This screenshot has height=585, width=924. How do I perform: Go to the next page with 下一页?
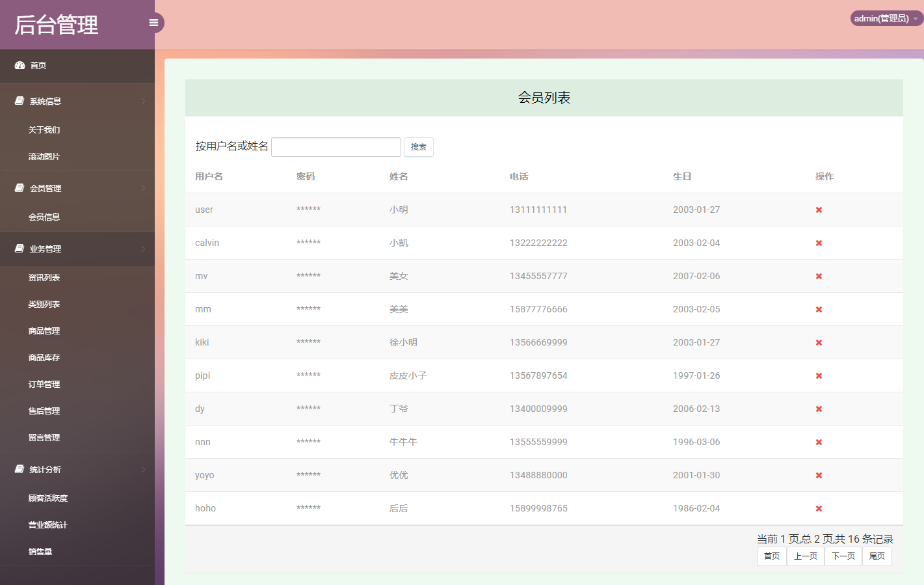(843, 556)
